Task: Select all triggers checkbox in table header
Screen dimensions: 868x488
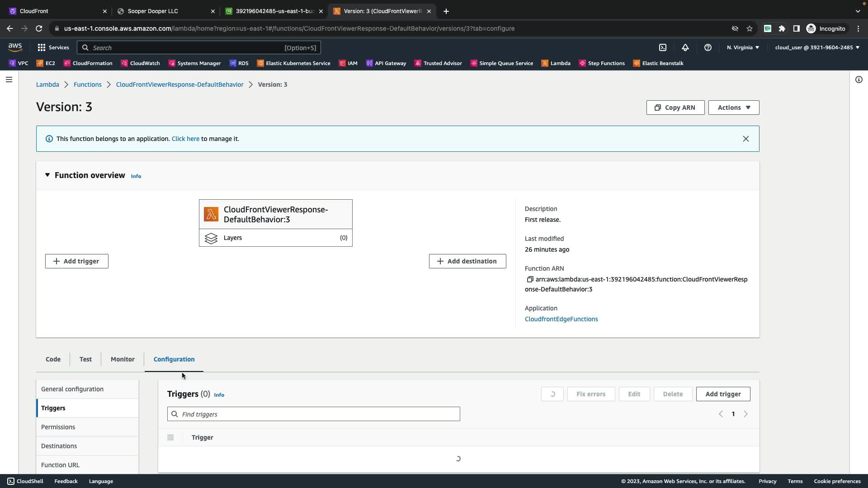Action: pos(170,437)
